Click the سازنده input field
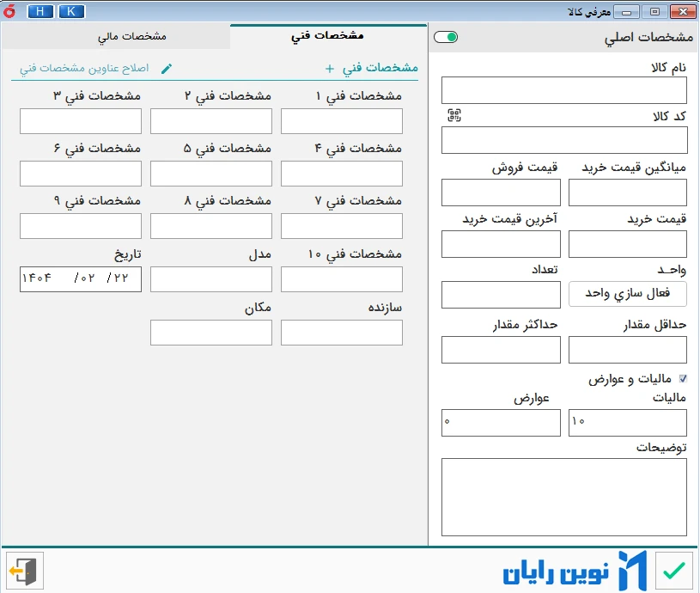 pyautogui.click(x=342, y=333)
